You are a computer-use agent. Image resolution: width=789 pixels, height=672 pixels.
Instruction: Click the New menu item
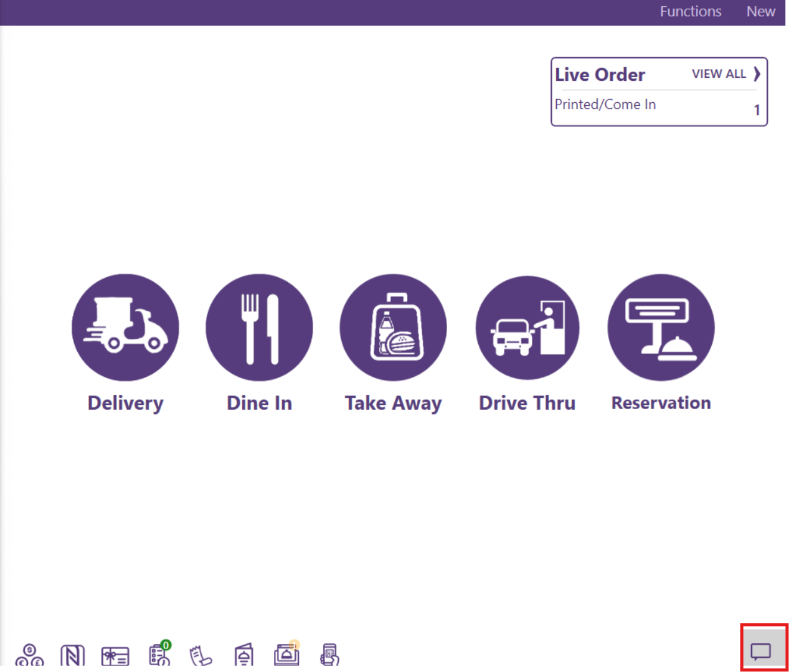[760, 12]
